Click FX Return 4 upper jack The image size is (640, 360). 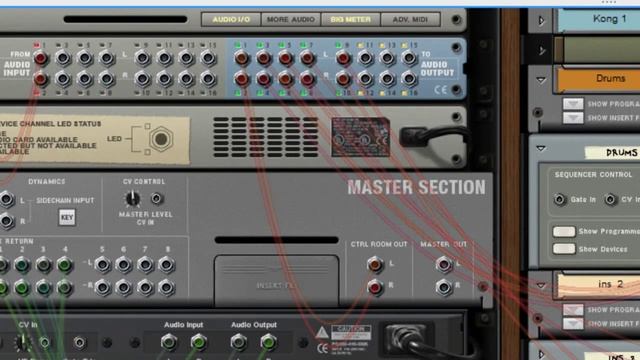click(64, 265)
